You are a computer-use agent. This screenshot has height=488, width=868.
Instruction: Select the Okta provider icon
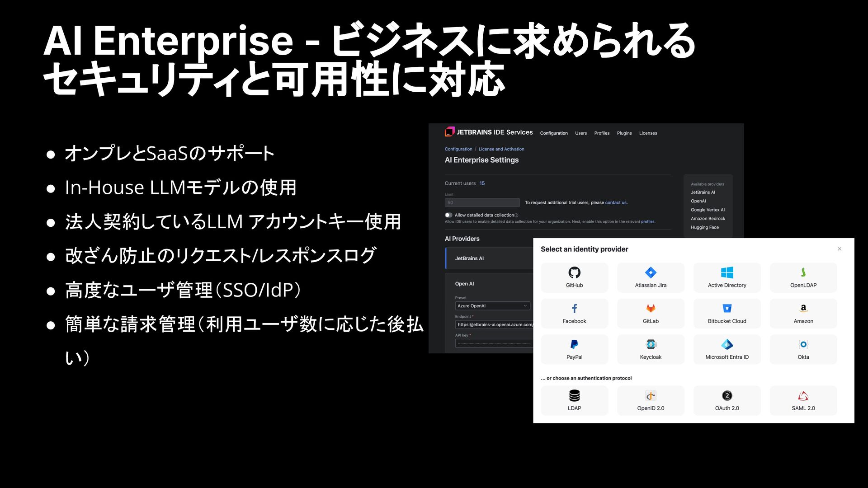coord(803,344)
